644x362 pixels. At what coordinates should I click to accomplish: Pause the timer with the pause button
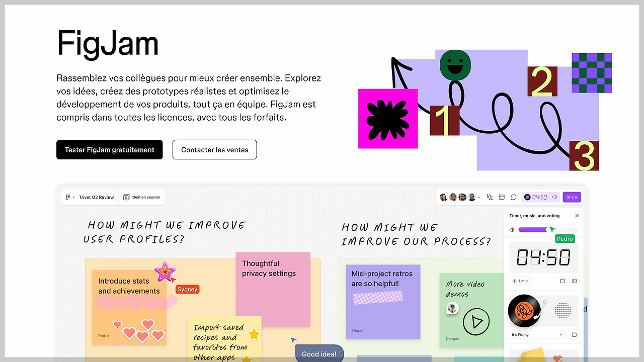[574, 281]
